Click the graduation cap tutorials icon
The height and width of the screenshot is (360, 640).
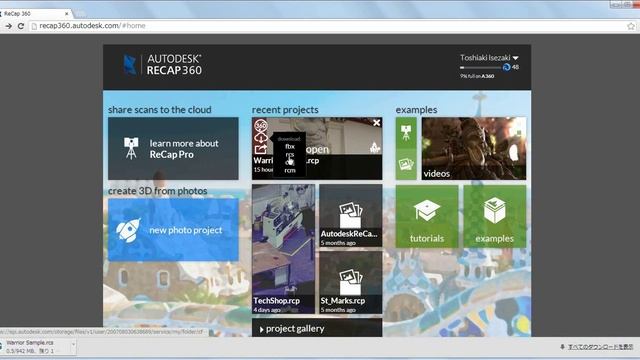[x=427, y=210]
